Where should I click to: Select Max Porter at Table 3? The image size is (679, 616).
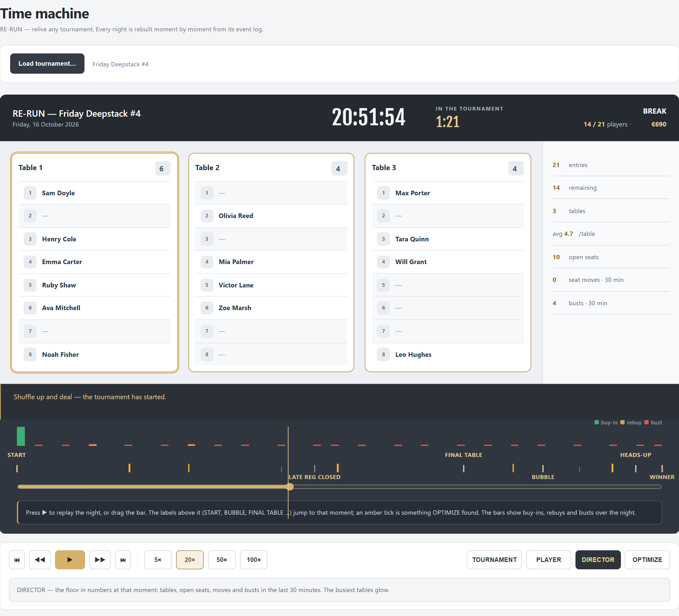point(448,193)
